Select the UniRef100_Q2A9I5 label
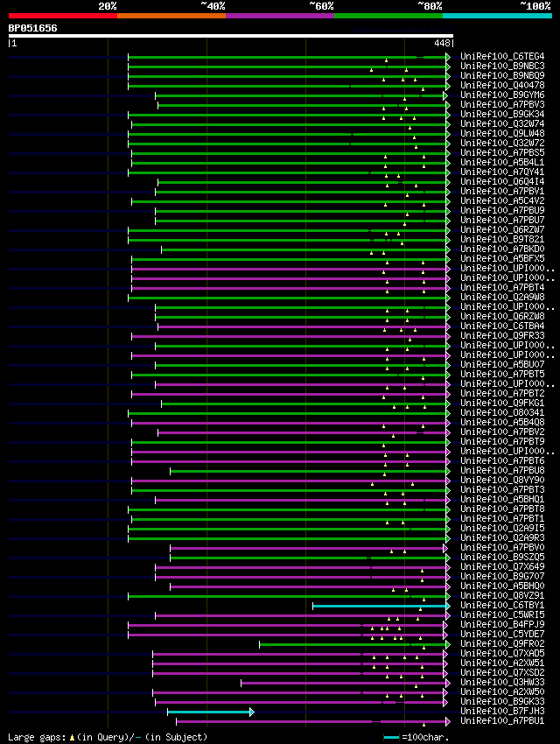The width and height of the screenshot is (560, 744). coord(502,528)
